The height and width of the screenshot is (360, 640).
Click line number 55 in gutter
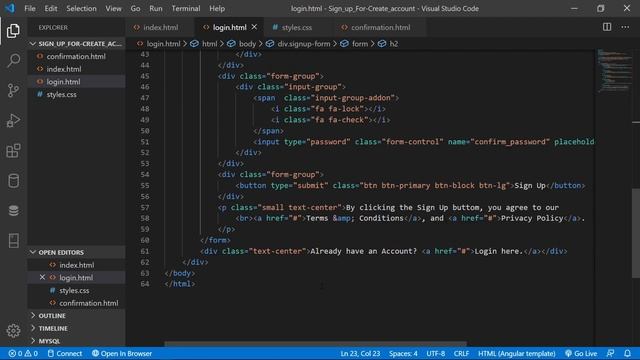[x=144, y=186]
